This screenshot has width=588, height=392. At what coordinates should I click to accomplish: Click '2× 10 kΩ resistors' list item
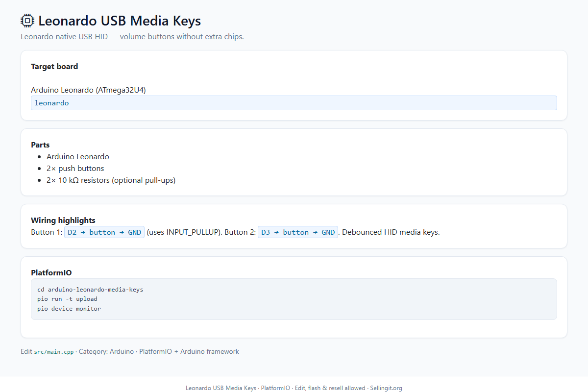(111, 180)
